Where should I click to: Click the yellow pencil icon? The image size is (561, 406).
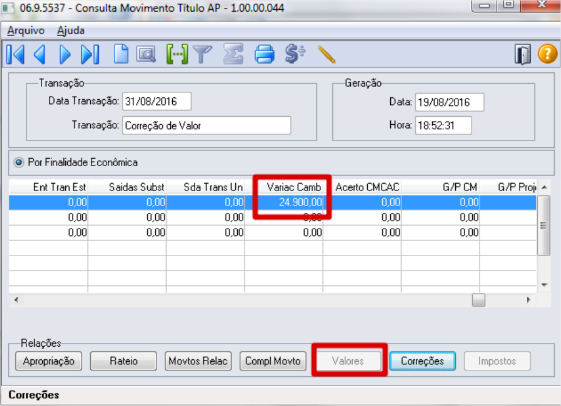pyautogui.click(x=327, y=54)
